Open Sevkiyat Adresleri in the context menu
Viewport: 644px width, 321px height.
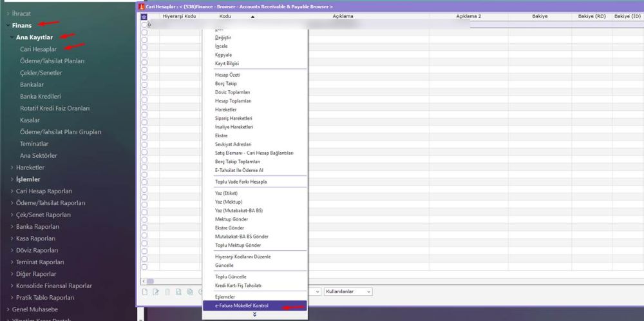233,144
